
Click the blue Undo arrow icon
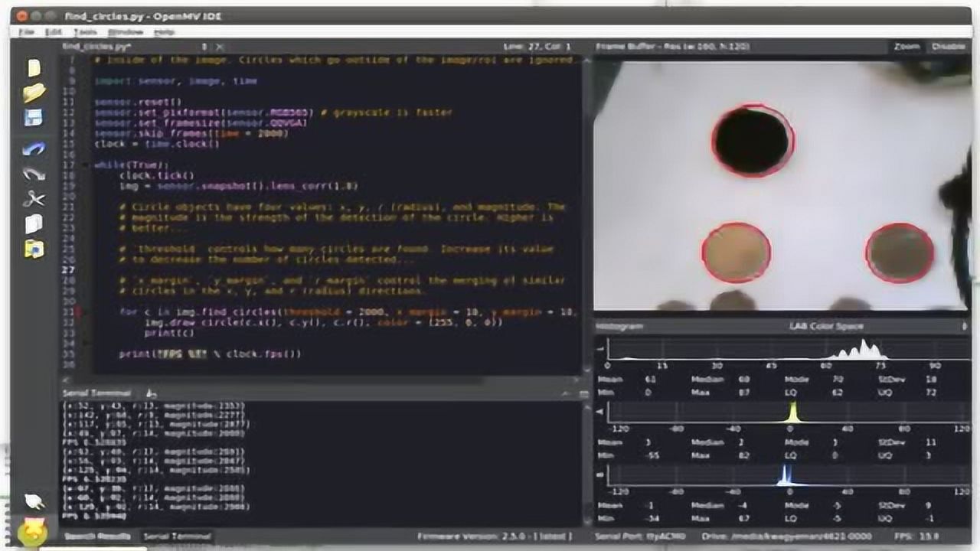pyautogui.click(x=34, y=148)
